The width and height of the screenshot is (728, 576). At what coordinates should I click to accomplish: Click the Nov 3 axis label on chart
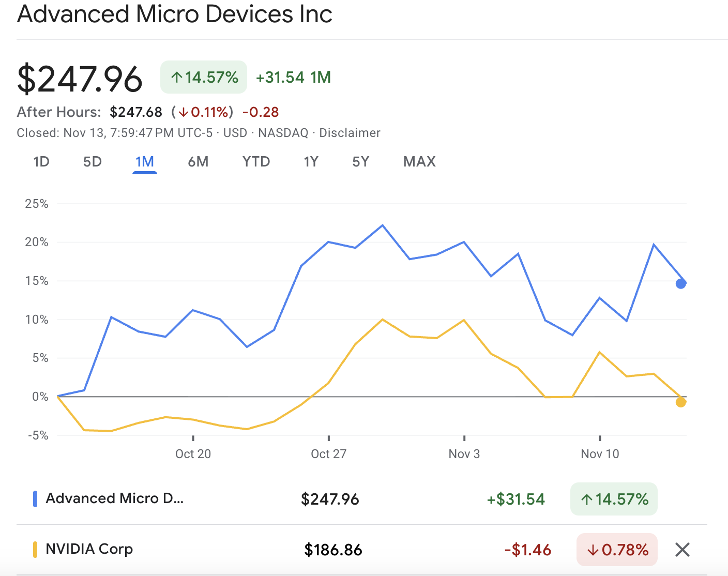point(464,453)
